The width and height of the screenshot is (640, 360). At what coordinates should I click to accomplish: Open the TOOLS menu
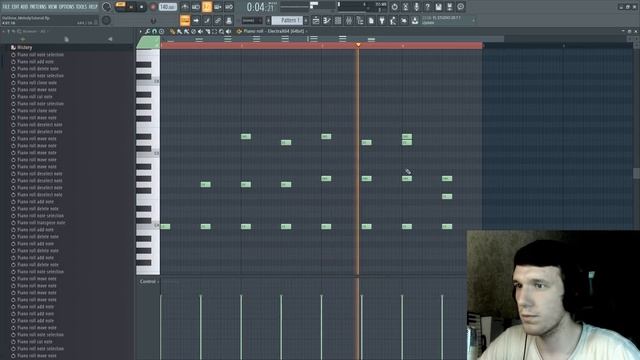click(x=82, y=7)
